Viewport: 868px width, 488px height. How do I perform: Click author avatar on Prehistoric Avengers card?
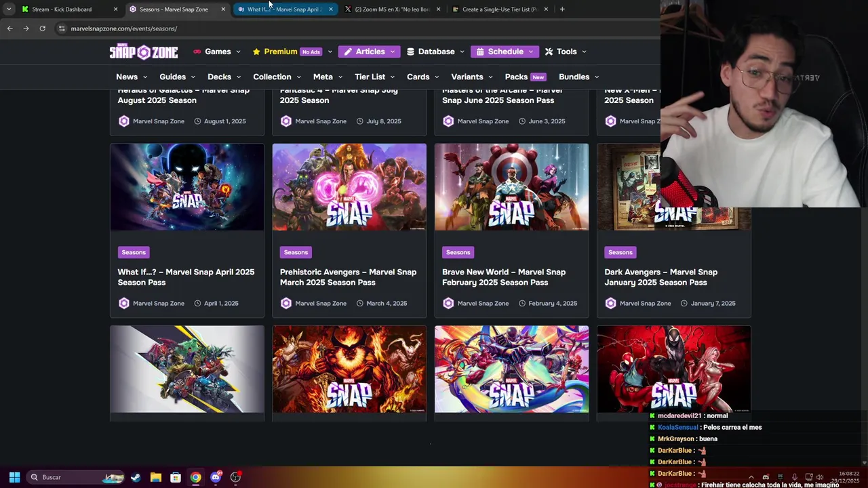285,303
